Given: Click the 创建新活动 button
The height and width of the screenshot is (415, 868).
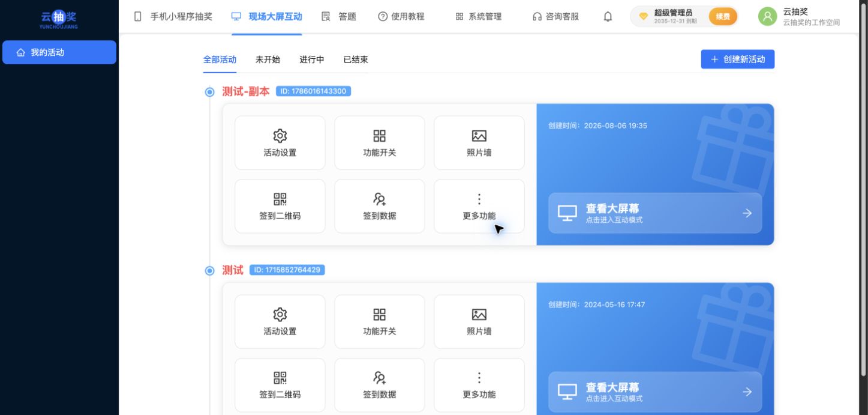Looking at the screenshot, I should 738,59.
